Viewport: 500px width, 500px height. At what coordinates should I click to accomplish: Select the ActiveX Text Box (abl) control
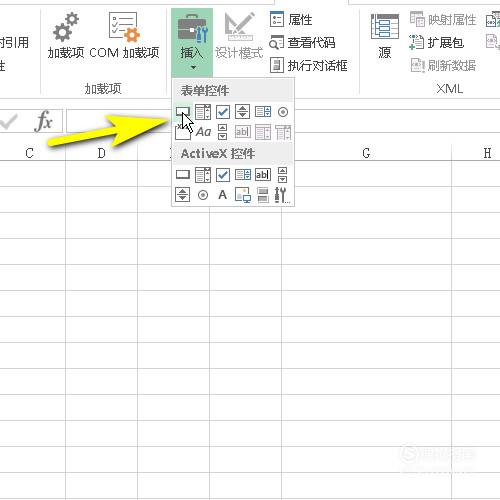pos(263,175)
